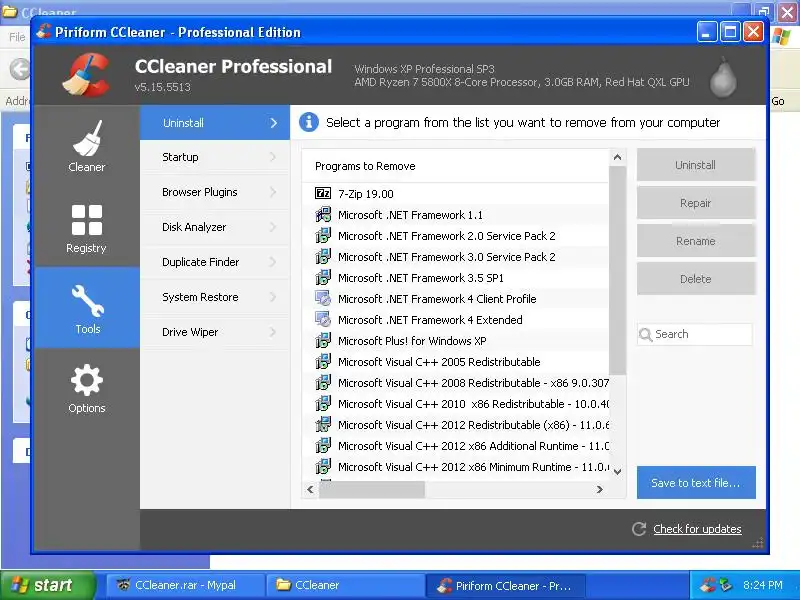Expand the System Restore chevron arrow
800x600 pixels.
[x=273, y=297]
